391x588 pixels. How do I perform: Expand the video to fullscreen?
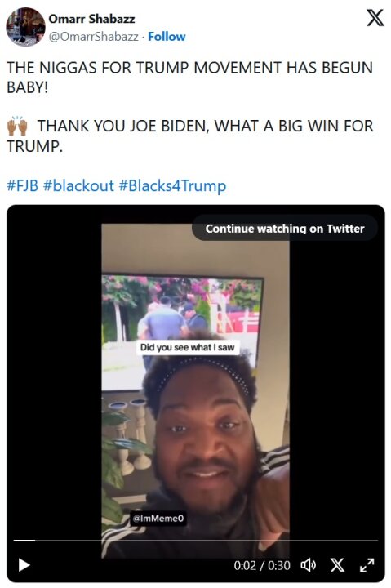(367, 565)
